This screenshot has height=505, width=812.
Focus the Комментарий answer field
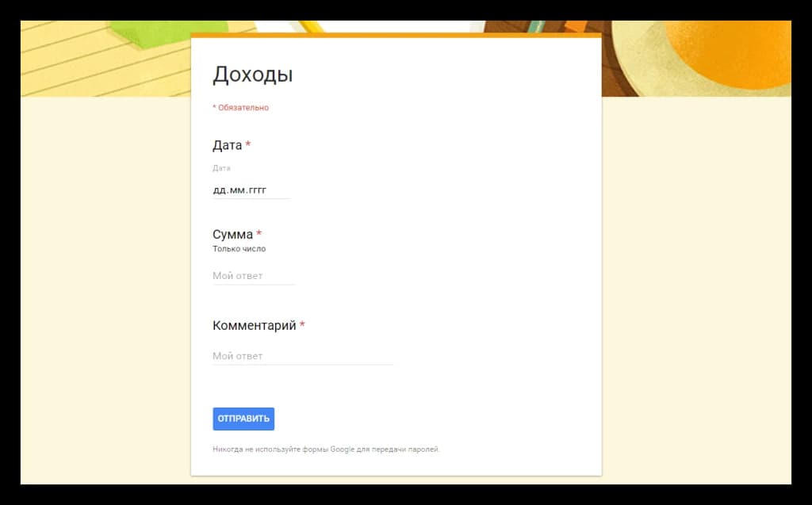tap(302, 356)
